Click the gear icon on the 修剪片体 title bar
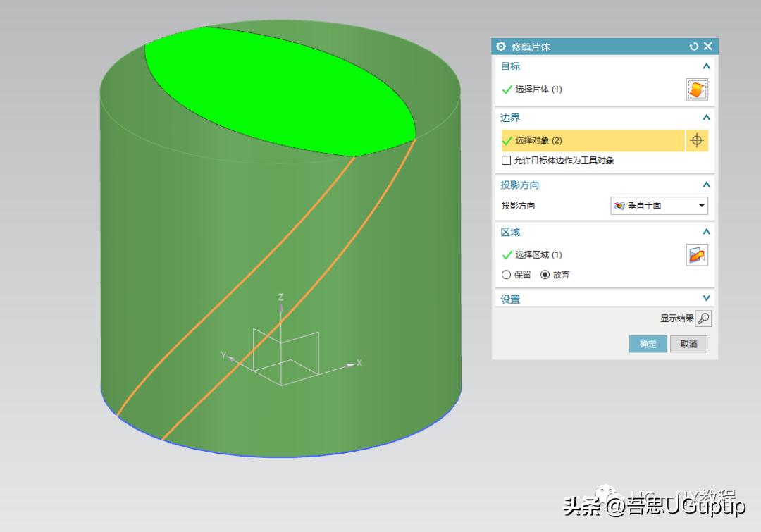 (x=500, y=47)
